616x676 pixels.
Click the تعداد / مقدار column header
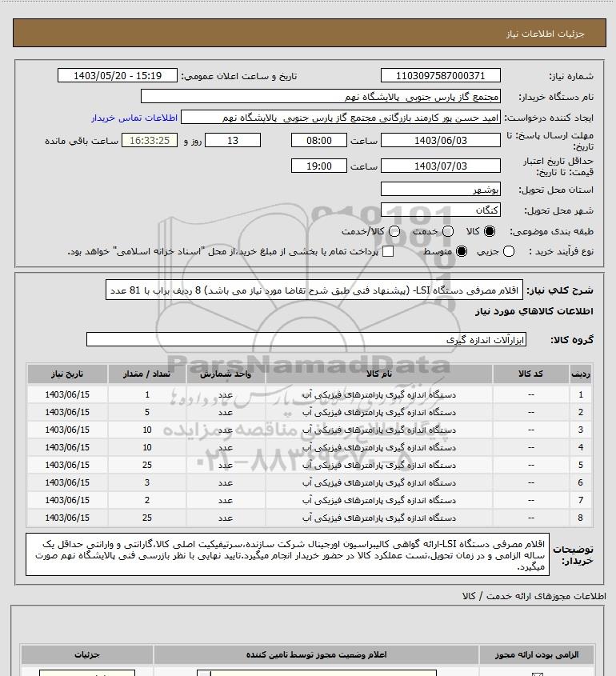click(147, 374)
